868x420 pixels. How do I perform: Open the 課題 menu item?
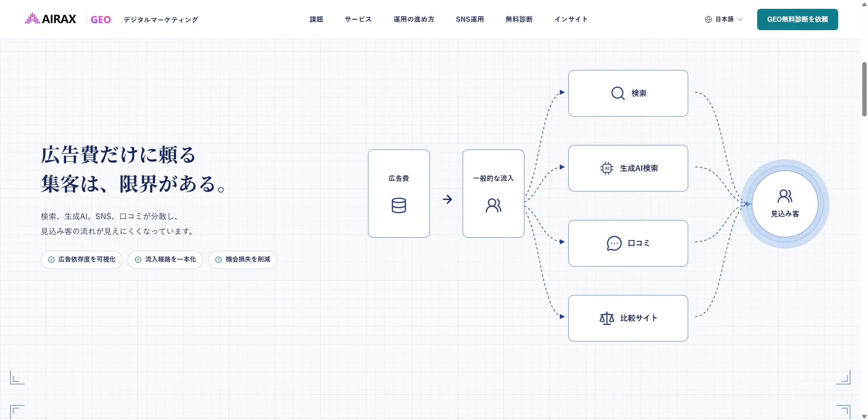tap(316, 19)
